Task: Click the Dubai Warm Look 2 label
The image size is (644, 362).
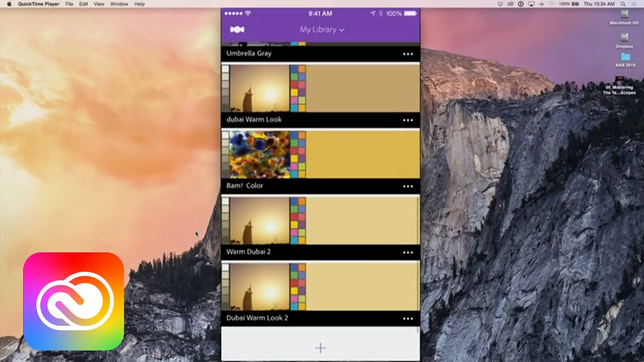Action: 257,318
